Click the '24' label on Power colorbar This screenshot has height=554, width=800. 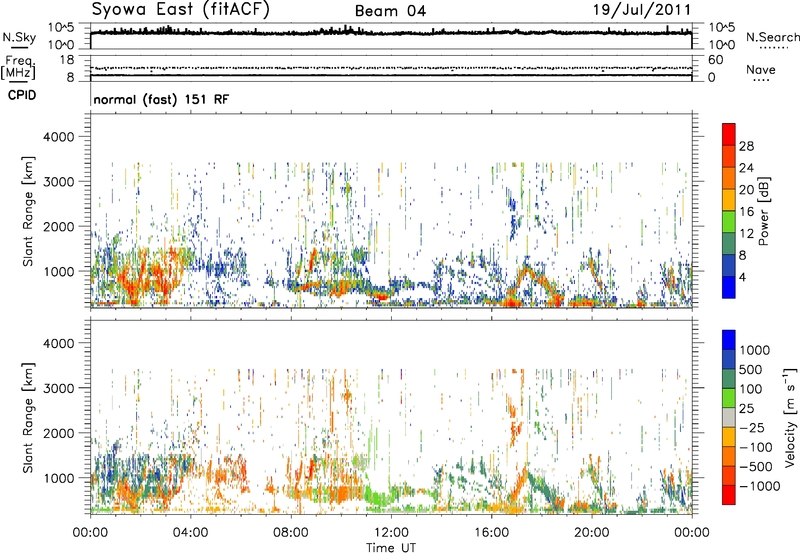(746, 168)
